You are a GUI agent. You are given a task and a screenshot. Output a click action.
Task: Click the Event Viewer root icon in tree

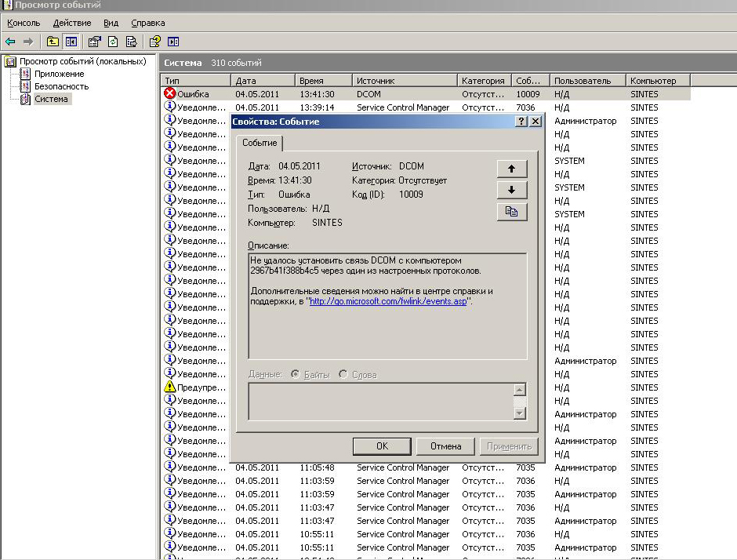(10, 61)
